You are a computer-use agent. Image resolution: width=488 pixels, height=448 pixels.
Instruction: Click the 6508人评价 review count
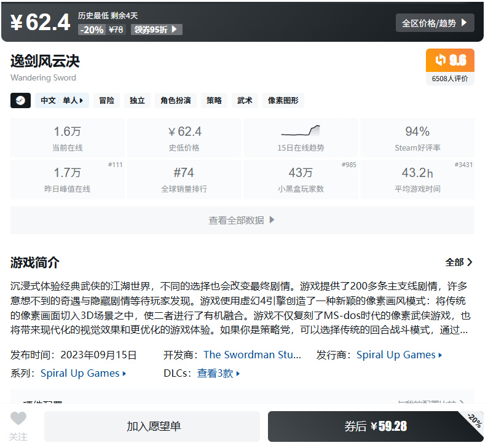[450, 79]
